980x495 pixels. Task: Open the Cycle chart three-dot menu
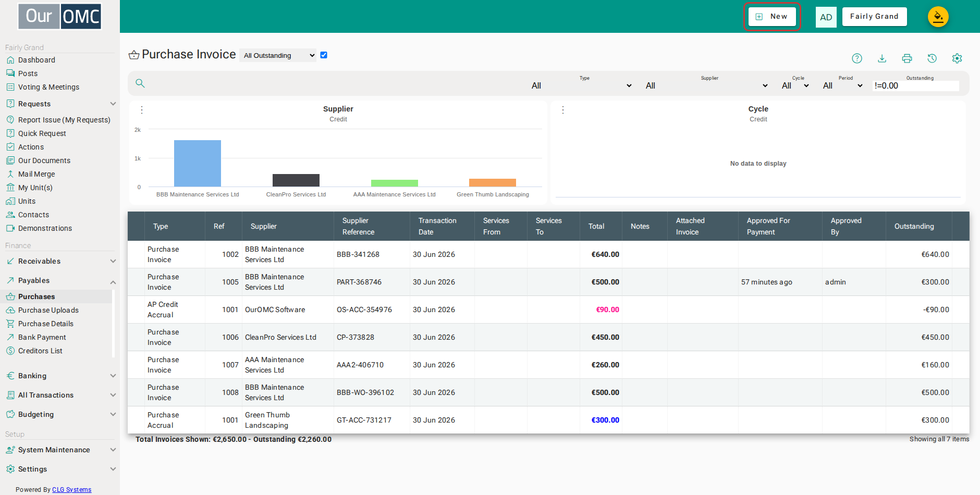click(x=563, y=110)
